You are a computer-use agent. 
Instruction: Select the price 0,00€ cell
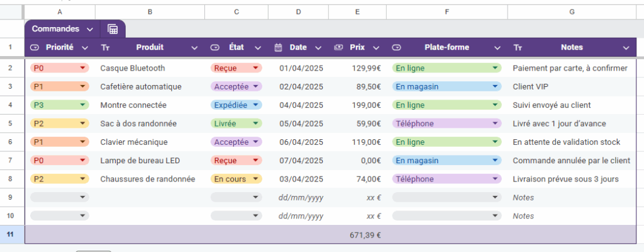[371, 161]
